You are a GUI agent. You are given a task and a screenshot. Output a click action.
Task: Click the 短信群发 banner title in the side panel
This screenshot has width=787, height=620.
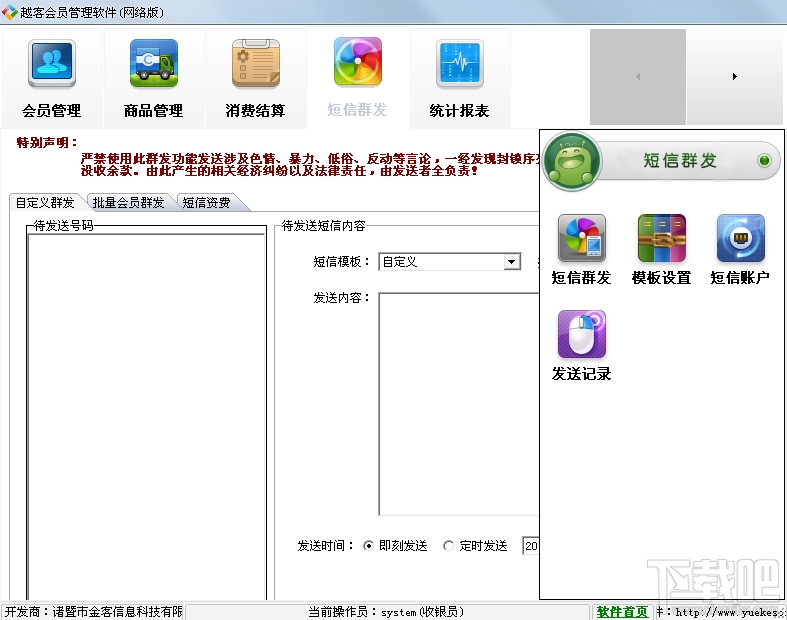tap(680, 161)
